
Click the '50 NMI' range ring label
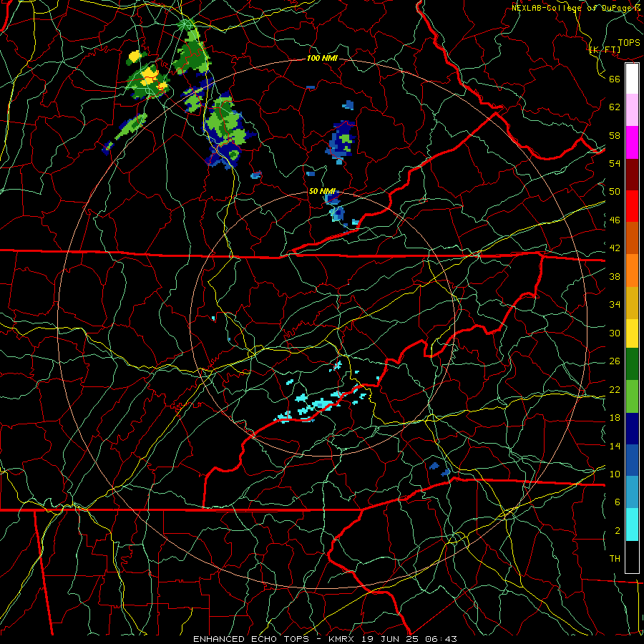point(322,192)
